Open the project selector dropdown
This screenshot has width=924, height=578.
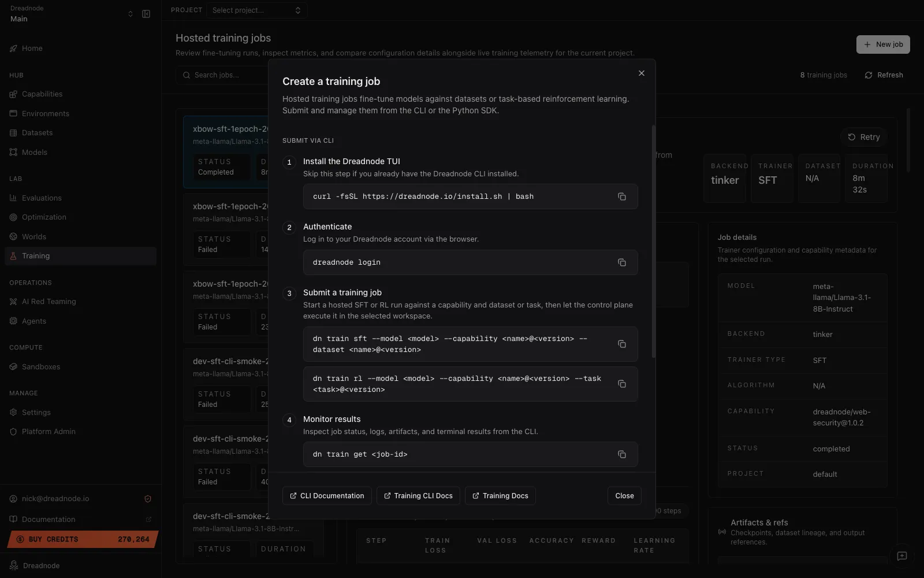(x=256, y=10)
